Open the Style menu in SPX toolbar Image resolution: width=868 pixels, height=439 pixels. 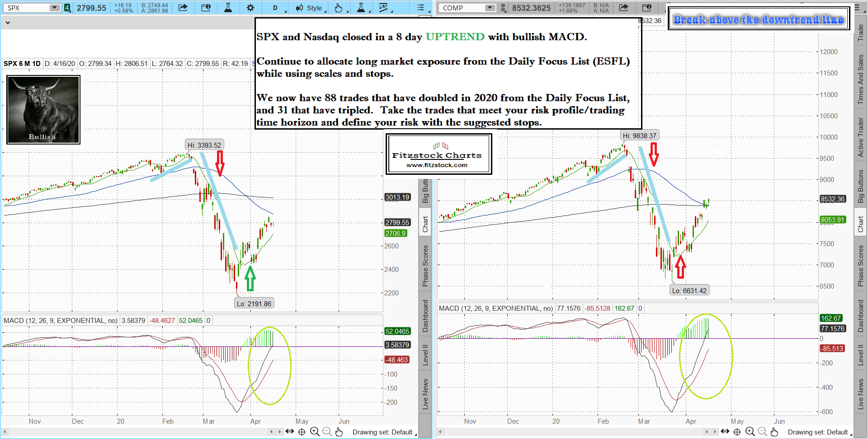pyautogui.click(x=310, y=8)
